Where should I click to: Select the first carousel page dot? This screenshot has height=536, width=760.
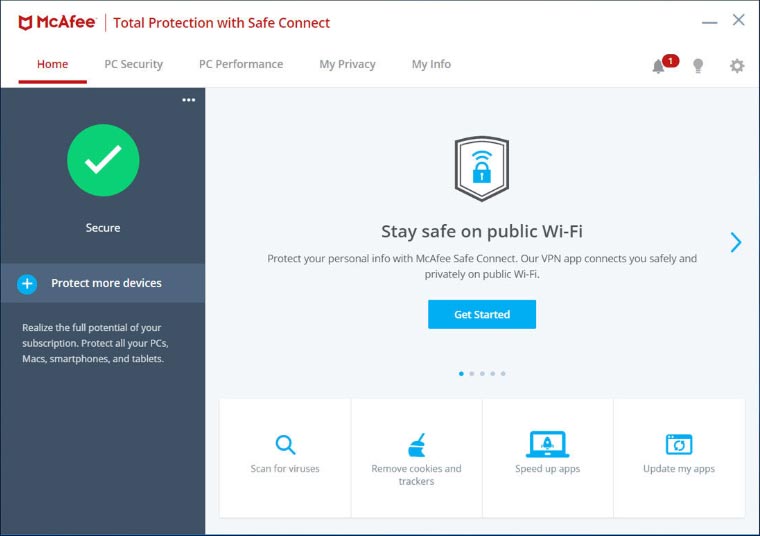pyautogui.click(x=461, y=374)
